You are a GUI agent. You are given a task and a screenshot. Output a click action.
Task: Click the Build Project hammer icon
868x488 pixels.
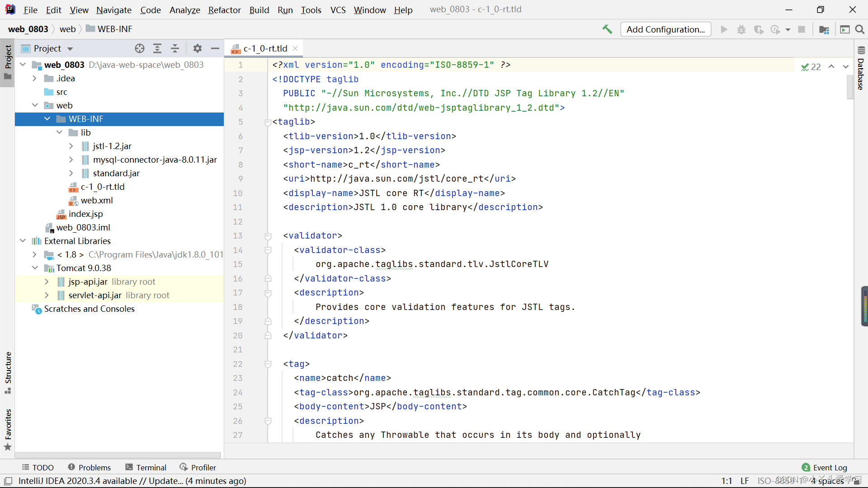click(607, 29)
